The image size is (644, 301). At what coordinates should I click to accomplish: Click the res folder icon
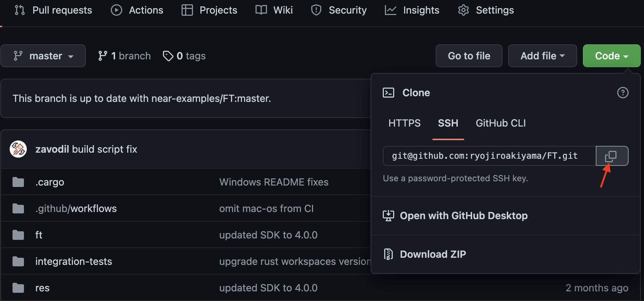18,288
